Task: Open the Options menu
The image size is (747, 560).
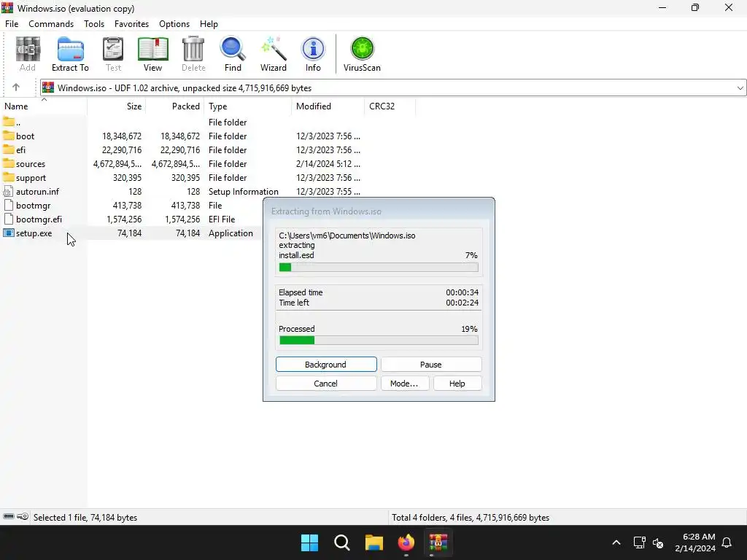Action: 174,24
